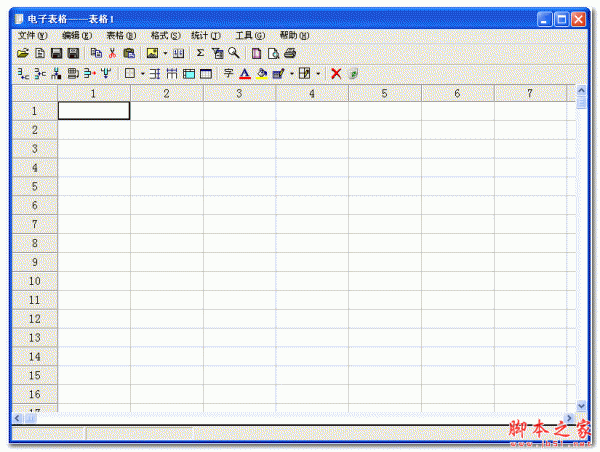
Task: Click the blue header table icon
Action: [206, 74]
